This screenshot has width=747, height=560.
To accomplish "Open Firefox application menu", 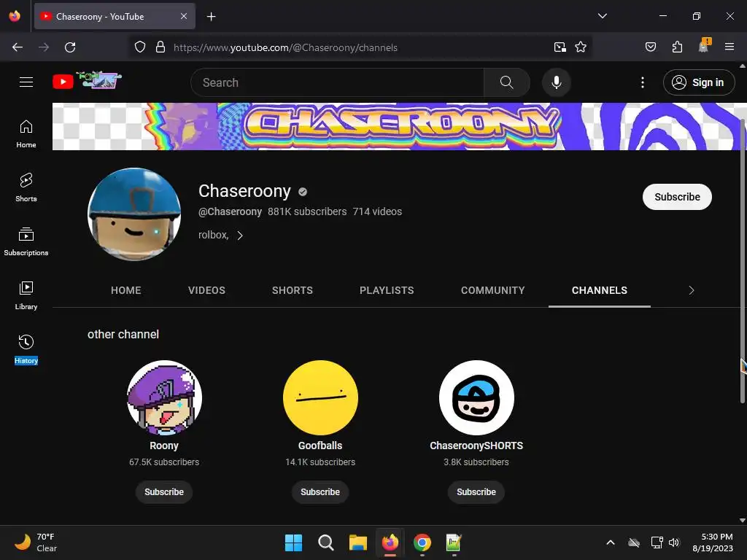I will (729, 47).
